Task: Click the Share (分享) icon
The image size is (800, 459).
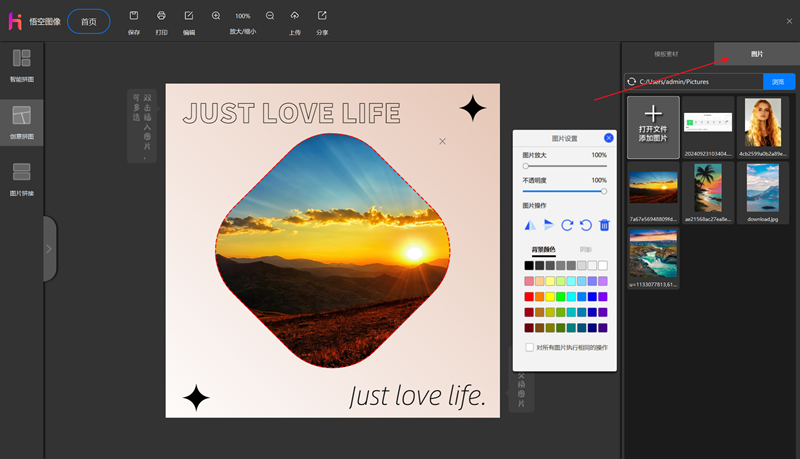Action: pos(322,16)
